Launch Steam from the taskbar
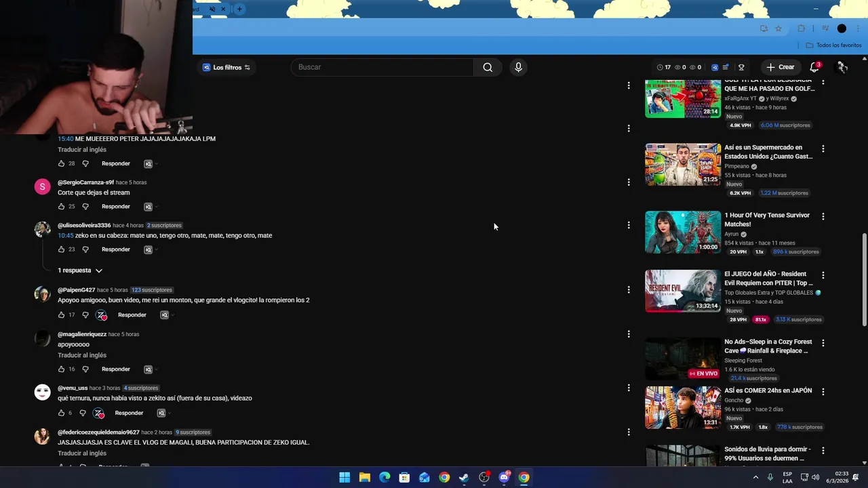This screenshot has width=868, height=488. [x=464, y=477]
